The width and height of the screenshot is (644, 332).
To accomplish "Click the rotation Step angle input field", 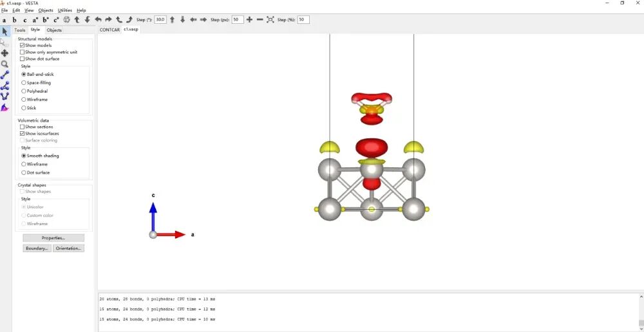I will pos(160,20).
